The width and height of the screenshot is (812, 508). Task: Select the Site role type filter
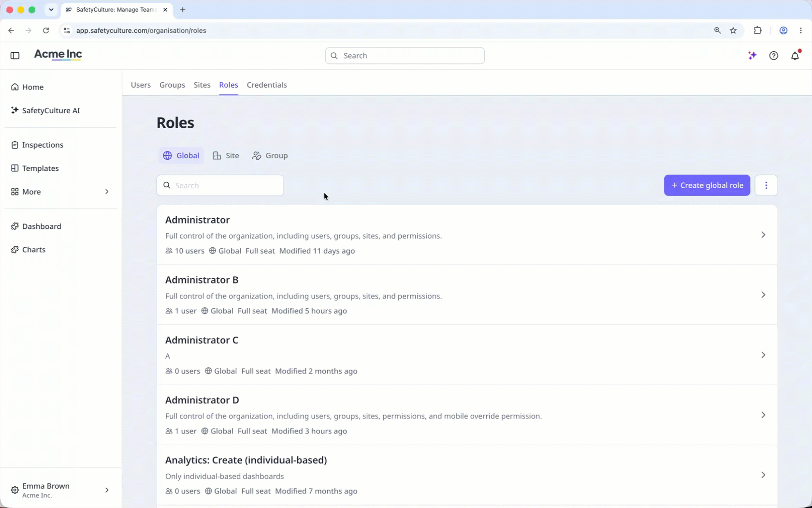coord(226,156)
